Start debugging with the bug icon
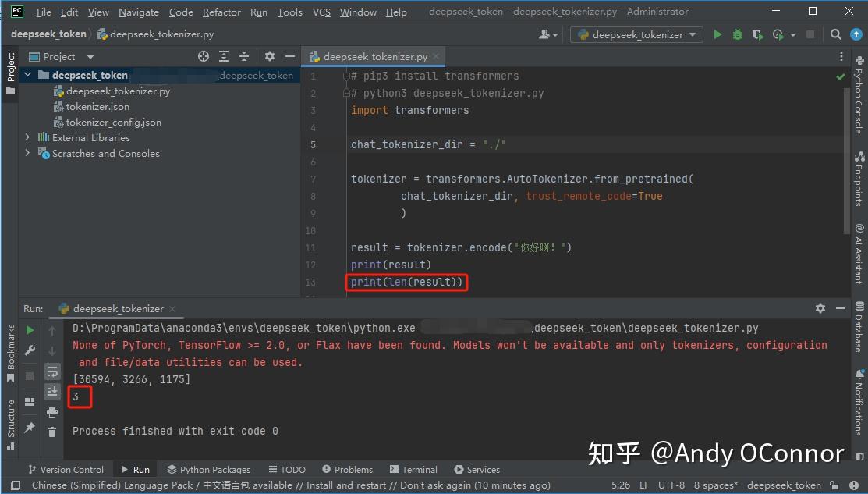Screen dimensions: 868x494 pos(737,34)
